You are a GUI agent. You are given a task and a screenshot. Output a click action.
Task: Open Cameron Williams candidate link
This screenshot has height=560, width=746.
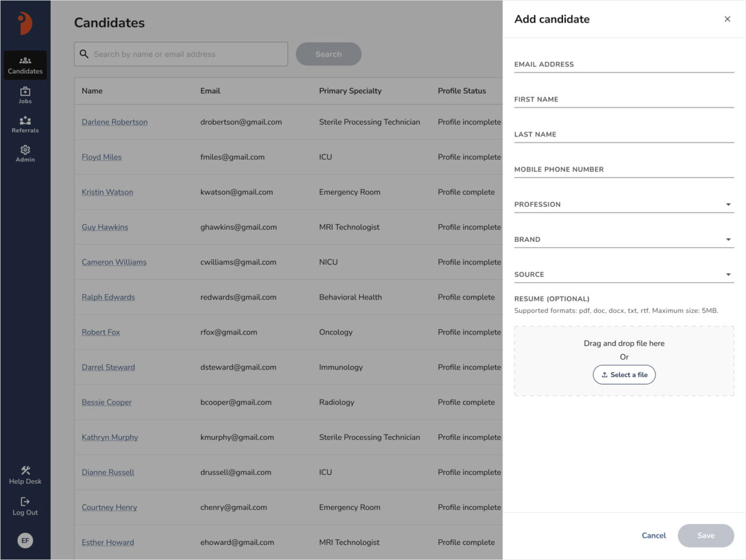pyautogui.click(x=114, y=262)
